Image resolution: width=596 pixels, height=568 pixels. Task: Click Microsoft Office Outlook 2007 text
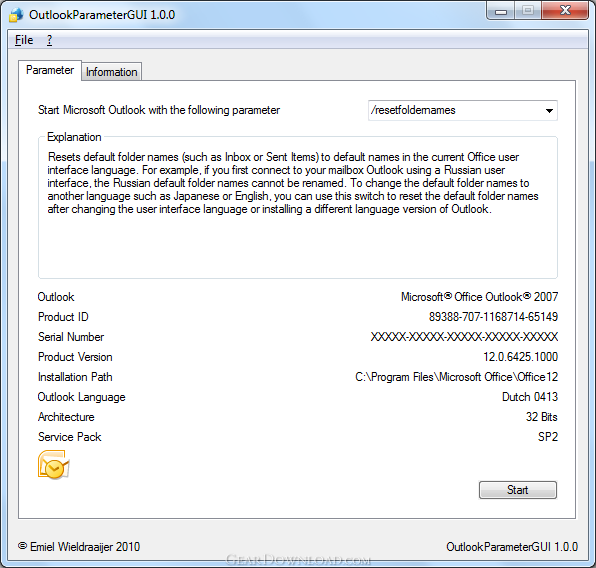coord(479,297)
